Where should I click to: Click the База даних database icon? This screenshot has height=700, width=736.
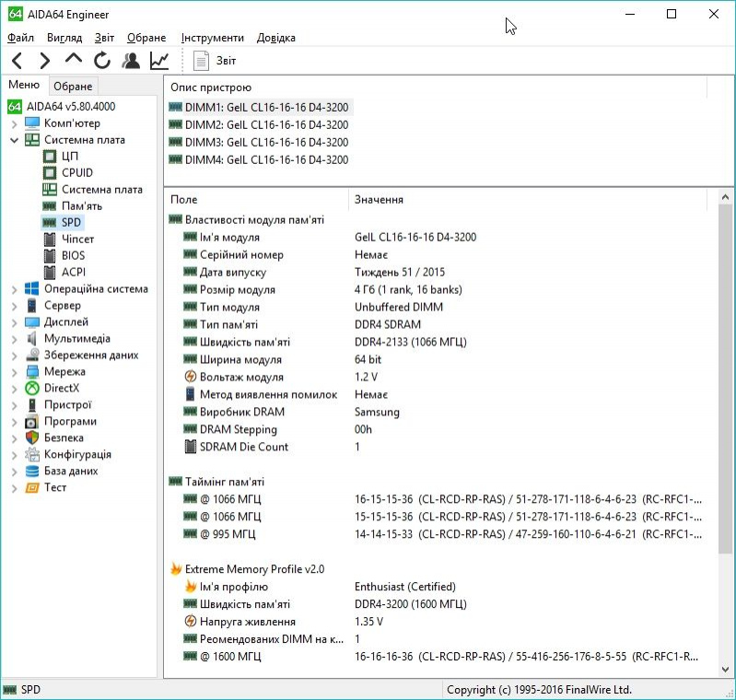(32, 471)
